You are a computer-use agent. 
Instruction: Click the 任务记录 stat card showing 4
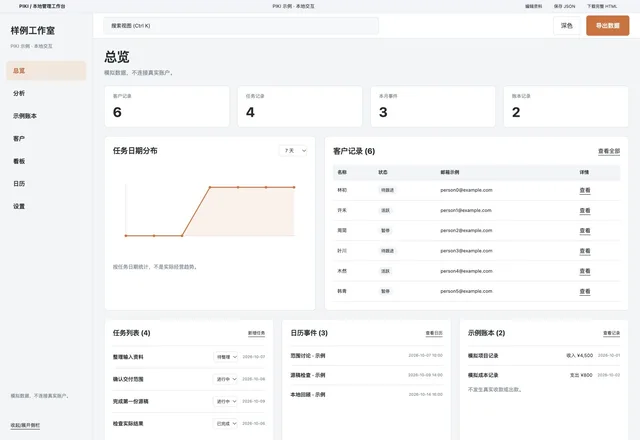[300, 106]
